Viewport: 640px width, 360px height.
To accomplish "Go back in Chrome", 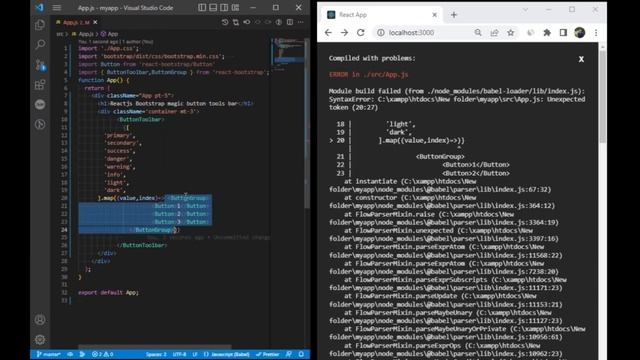I will pyautogui.click(x=328, y=33).
